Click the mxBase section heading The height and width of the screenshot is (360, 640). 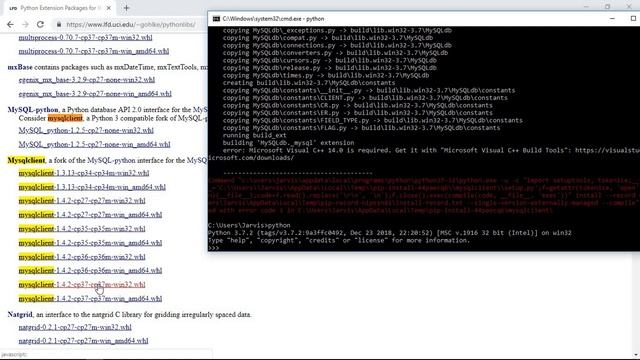20,67
